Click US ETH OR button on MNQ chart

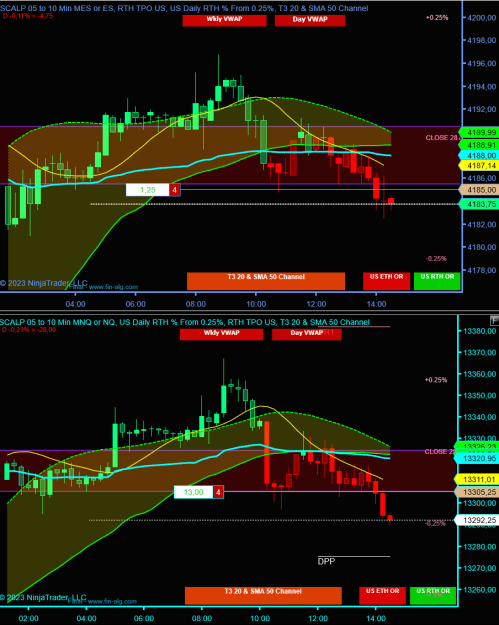383,596
